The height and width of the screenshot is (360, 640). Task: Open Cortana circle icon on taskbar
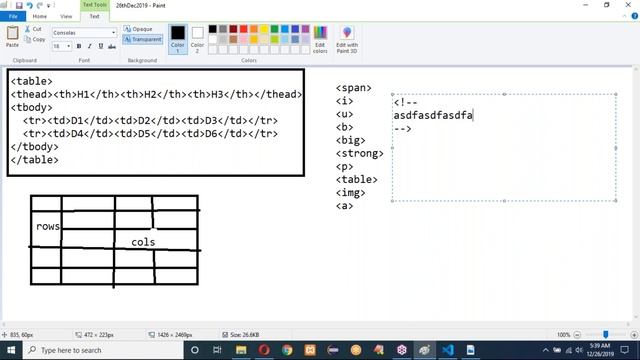[x=195, y=350]
